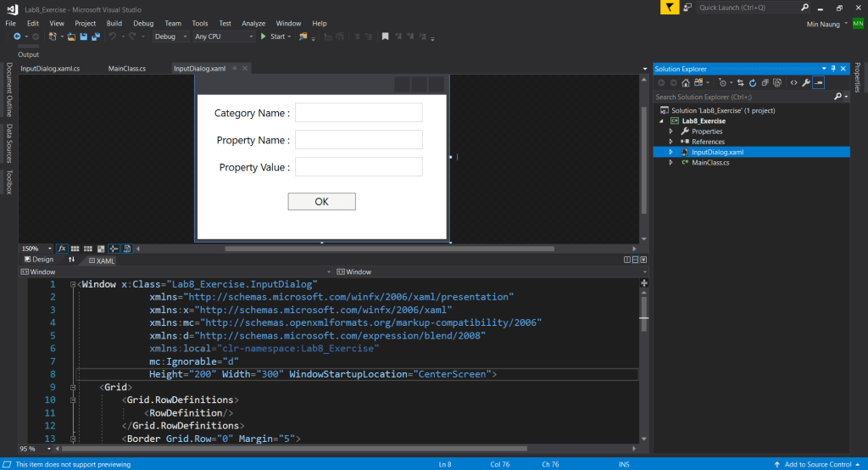
Task: Toggle the Preview Selected Items button
Action: pyautogui.click(x=819, y=82)
